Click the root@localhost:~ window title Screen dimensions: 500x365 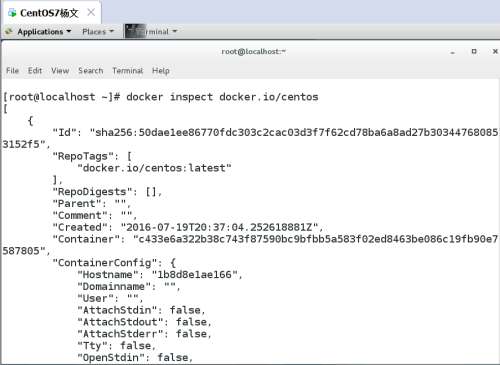[x=254, y=52]
